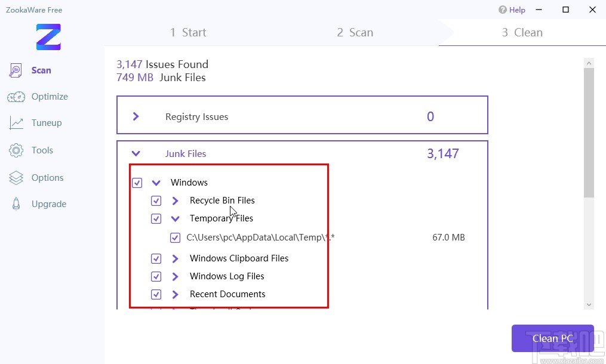Expand the Windows Clipboard Files item
Image resolution: width=606 pixels, height=364 pixels.
pyautogui.click(x=176, y=258)
